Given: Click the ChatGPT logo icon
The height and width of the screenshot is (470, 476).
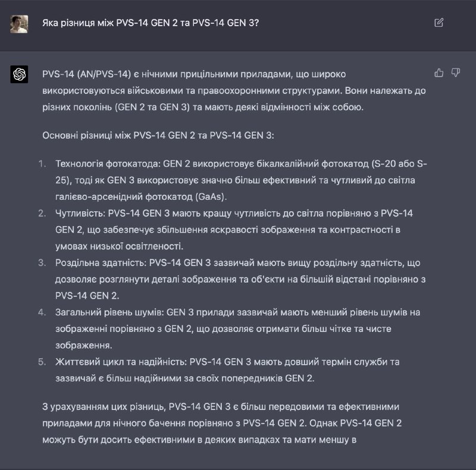Looking at the screenshot, I should tap(19, 74).
